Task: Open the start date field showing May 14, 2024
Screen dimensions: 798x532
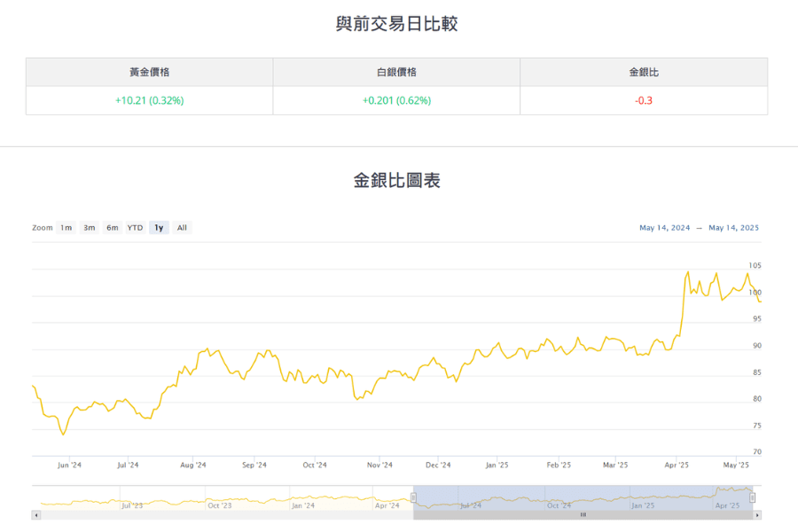Action: coord(666,227)
